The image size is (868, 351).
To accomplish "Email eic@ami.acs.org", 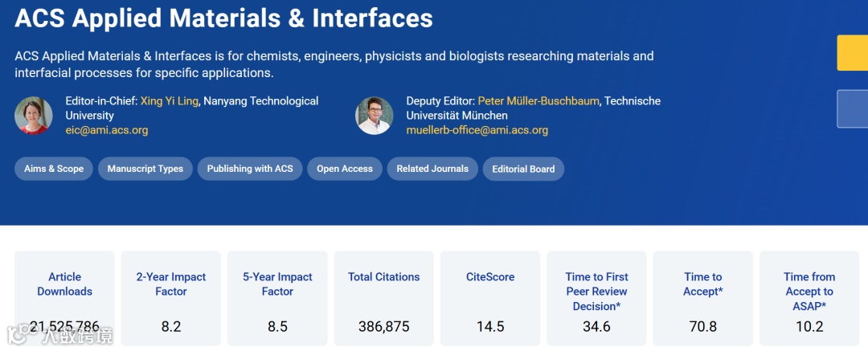I will pyautogui.click(x=107, y=130).
